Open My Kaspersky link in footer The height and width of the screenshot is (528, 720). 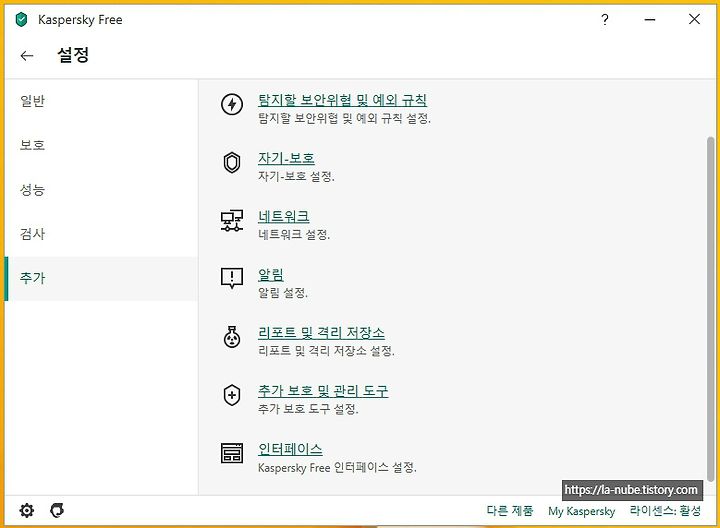pos(581,511)
